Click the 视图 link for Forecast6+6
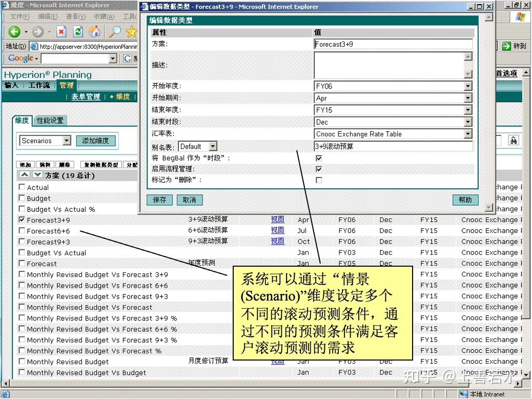The height and width of the screenshot is (399, 532). click(278, 230)
